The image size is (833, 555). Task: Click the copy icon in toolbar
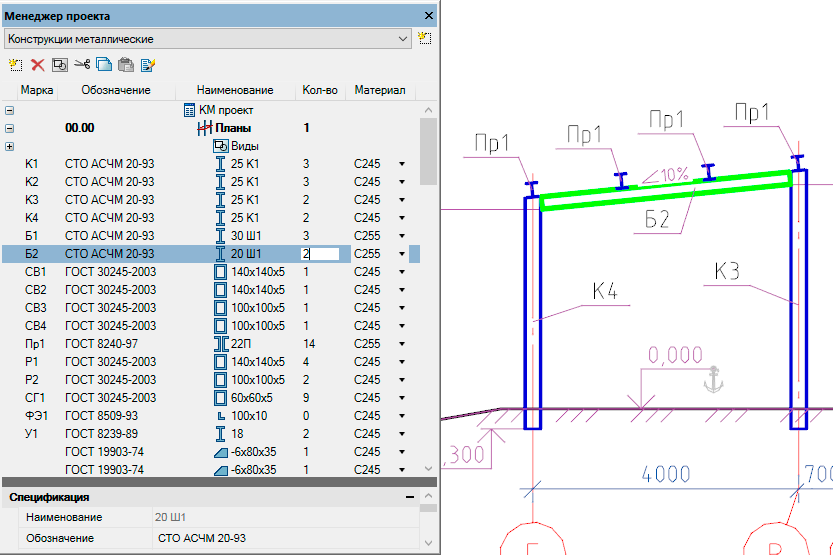[x=104, y=65]
